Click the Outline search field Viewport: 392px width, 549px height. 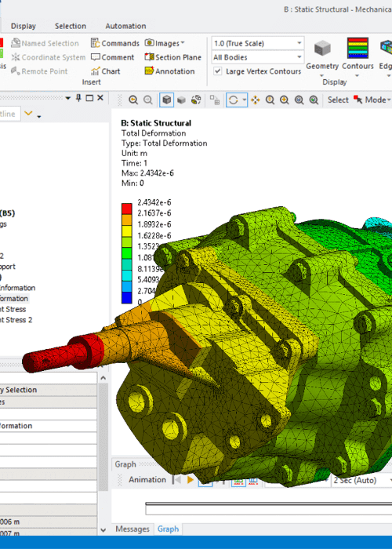(9, 114)
